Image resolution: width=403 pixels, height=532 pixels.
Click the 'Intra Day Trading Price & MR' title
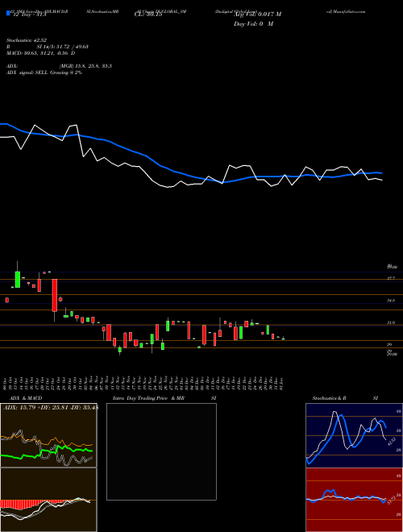[x=148, y=398]
